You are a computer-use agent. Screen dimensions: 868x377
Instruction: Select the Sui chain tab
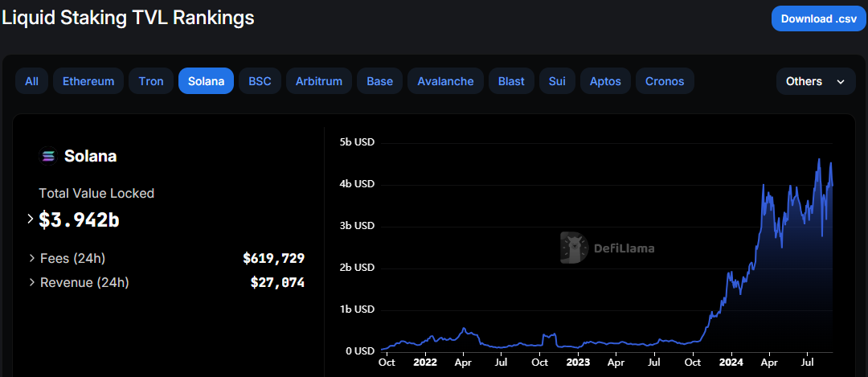coord(557,81)
